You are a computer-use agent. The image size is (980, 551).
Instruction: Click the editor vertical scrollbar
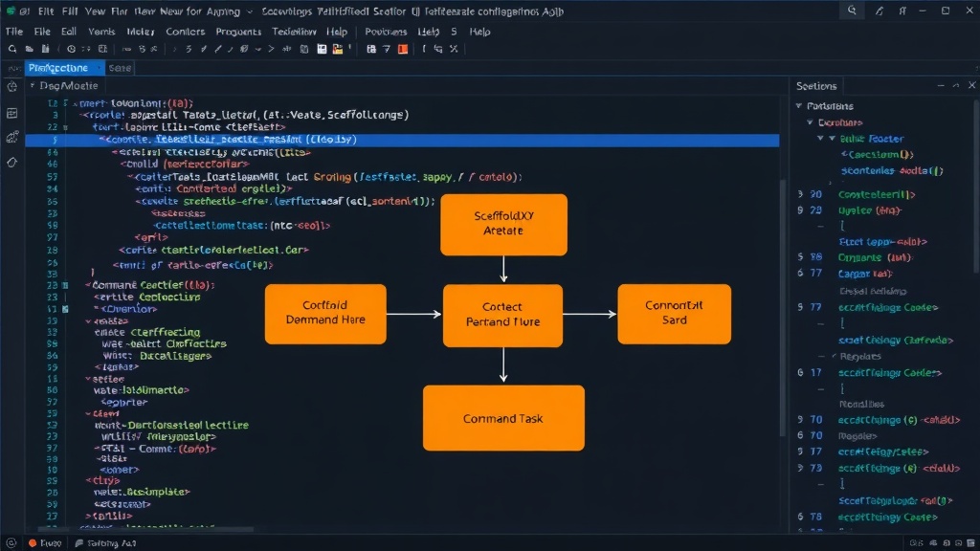(783, 309)
